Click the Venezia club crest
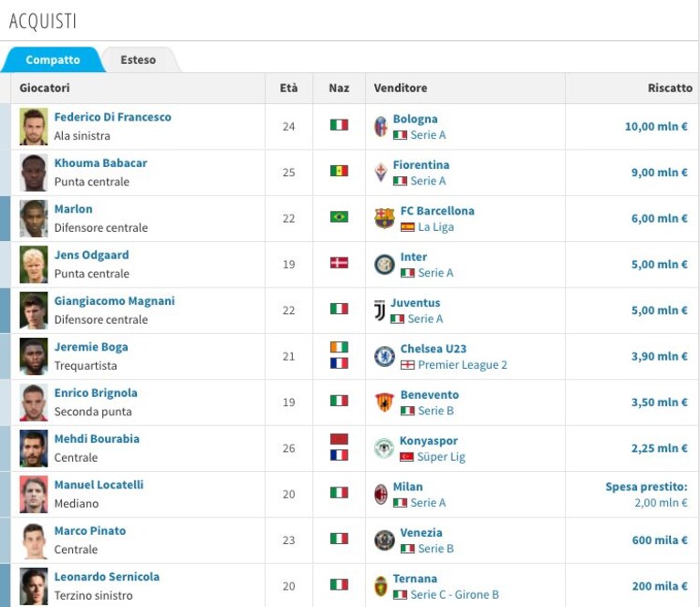The height and width of the screenshot is (607, 700). click(384, 540)
